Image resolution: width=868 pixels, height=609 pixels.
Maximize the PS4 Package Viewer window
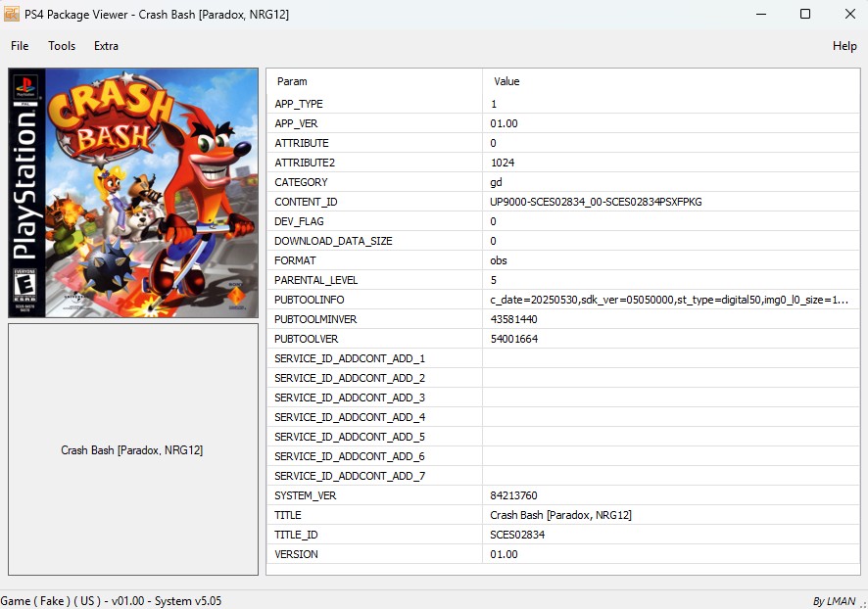(x=805, y=14)
